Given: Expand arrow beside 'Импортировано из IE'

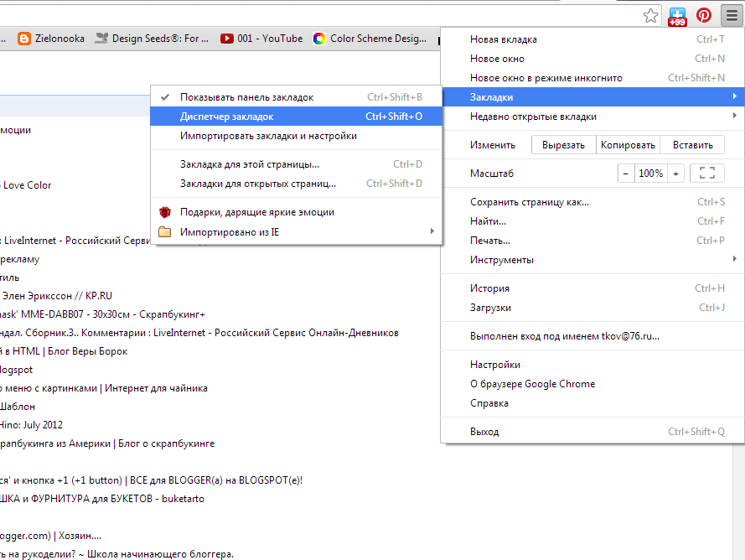Looking at the screenshot, I should tap(432, 231).
